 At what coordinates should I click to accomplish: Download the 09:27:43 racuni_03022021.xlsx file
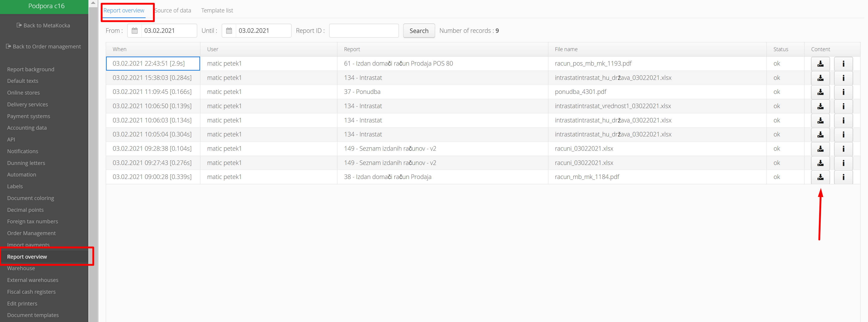click(x=820, y=163)
